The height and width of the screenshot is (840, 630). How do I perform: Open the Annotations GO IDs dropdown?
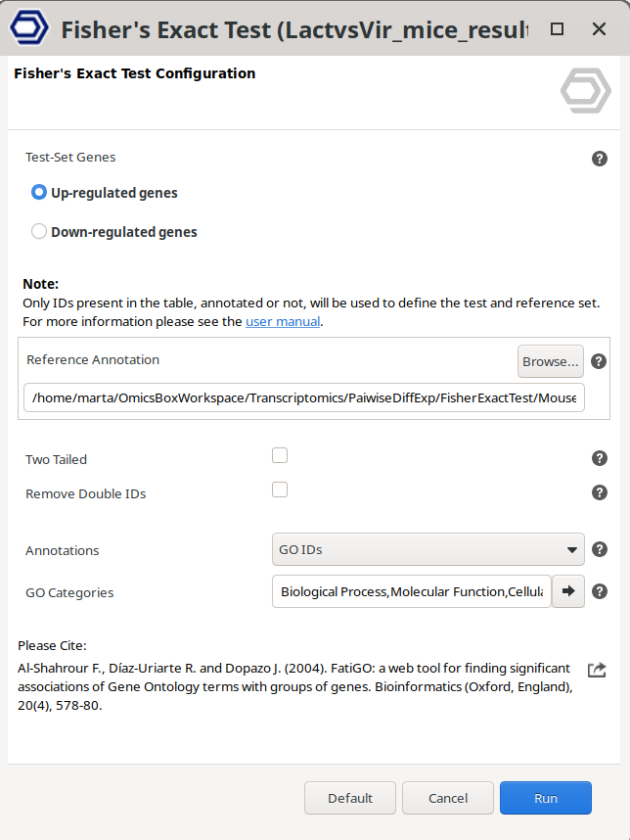tap(427, 550)
